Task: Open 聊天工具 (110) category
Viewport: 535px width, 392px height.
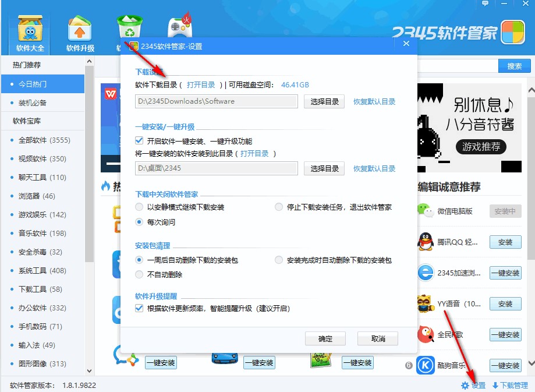Action: pyautogui.click(x=42, y=177)
